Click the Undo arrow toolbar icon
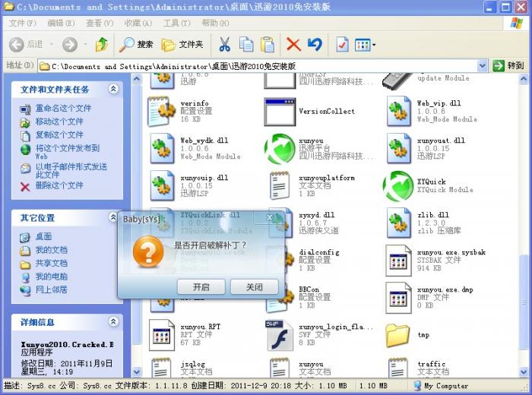The image size is (532, 395). point(315,44)
